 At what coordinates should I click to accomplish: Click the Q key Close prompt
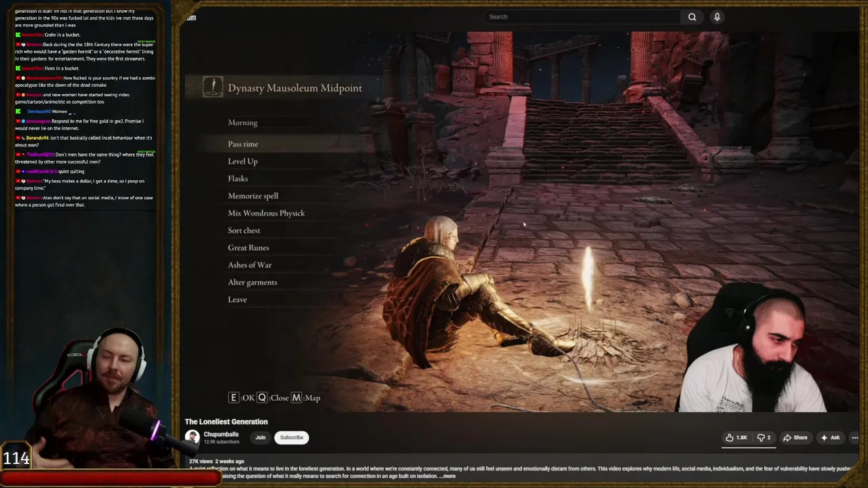pos(273,398)
